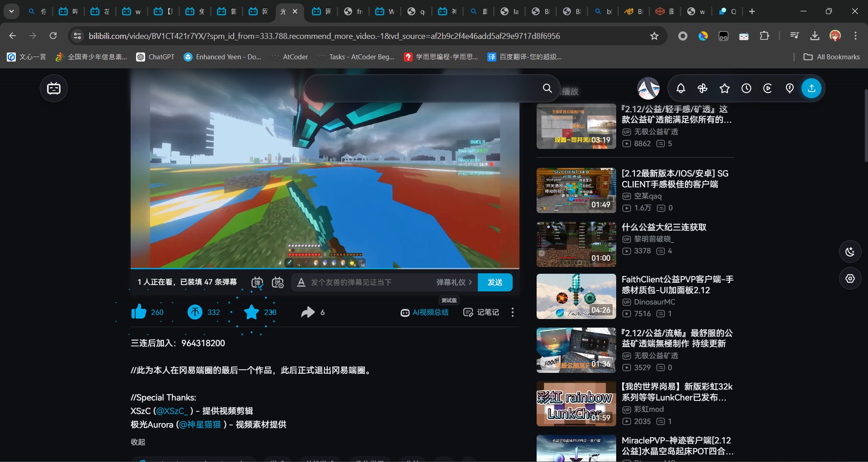Open FaithClient公益PVP客户端 video thumbnail
This screenshot has width=868, height=462.
(576, 296)
